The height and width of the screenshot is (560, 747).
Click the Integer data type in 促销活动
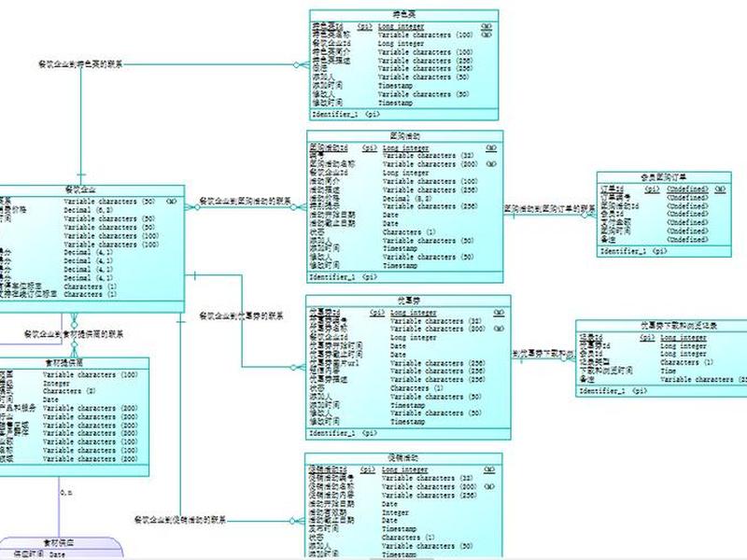395,512
